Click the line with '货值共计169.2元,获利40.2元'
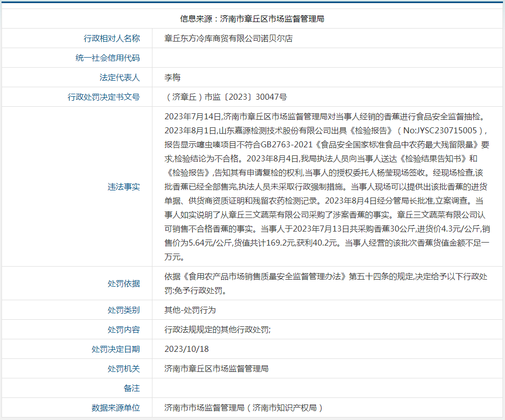 click(x=327, y=243)
